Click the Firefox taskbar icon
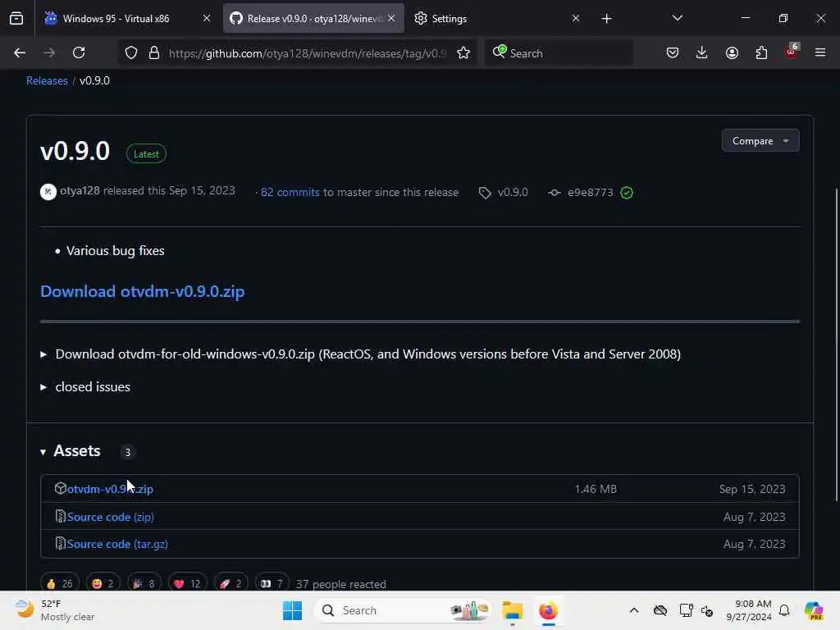Viewport: 840px width, 630px height. tap(549, 610)
